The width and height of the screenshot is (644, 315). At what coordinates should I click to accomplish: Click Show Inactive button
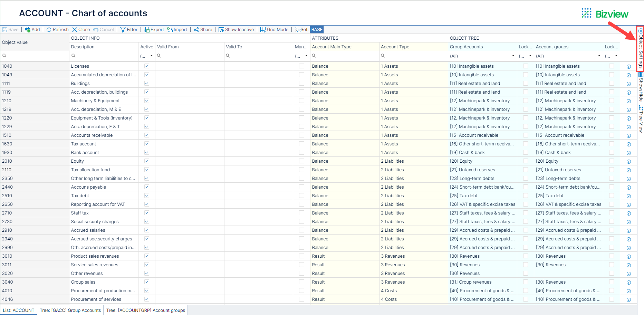pyautogui.click(x=236, y=30)
